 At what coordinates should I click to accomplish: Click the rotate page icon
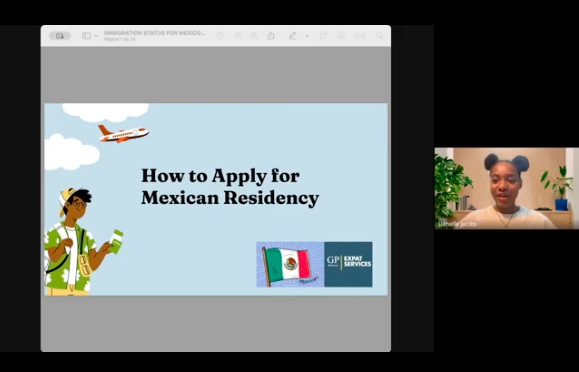(x=323, y=36)
